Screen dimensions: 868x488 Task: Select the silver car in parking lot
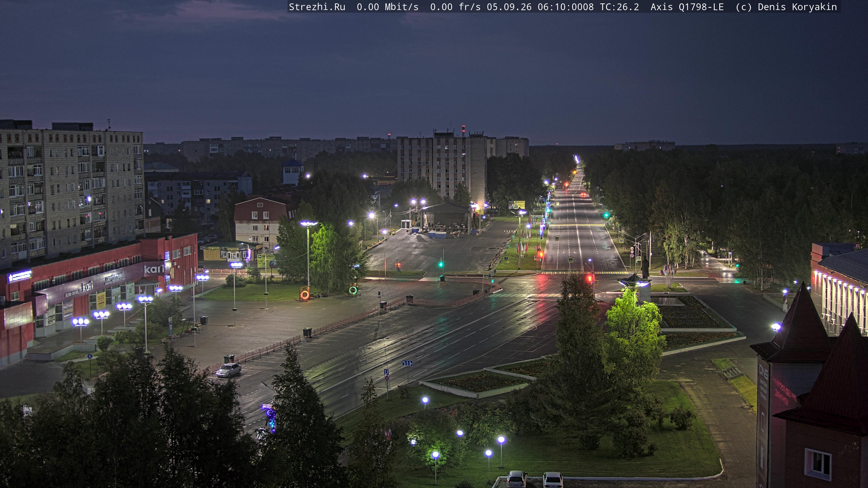coord(229,370)
